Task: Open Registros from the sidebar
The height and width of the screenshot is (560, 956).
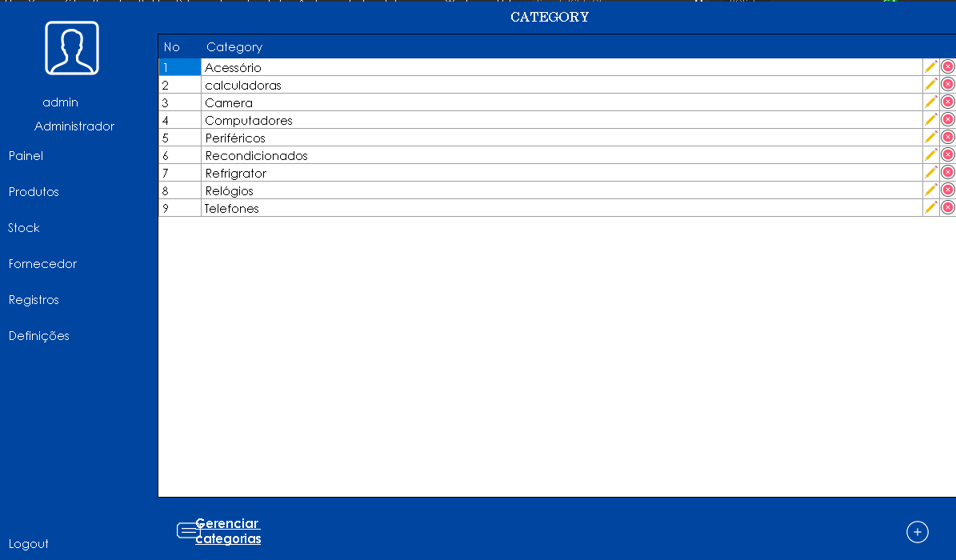Action: coord(34,300)
